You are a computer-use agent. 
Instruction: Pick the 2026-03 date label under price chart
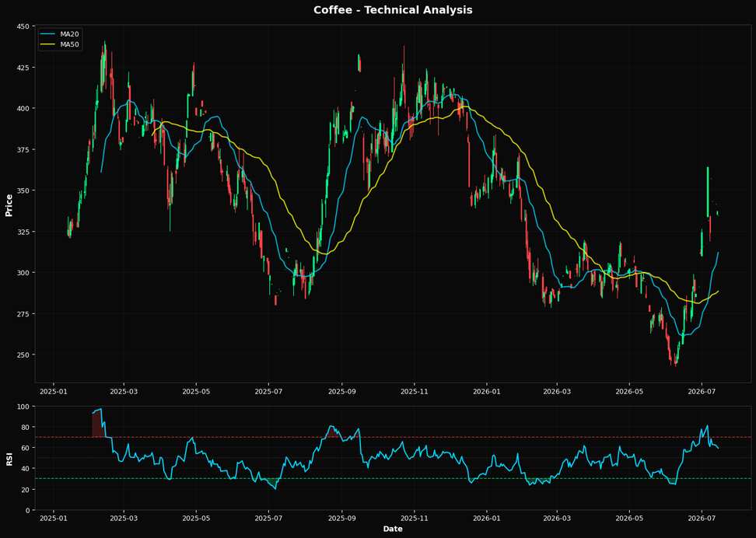tap(557, 392)
